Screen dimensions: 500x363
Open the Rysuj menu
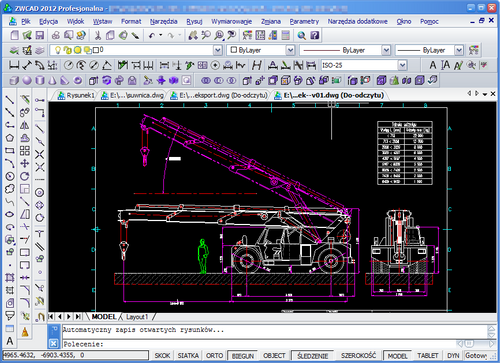pyautogui.click(x=194, y=21)
